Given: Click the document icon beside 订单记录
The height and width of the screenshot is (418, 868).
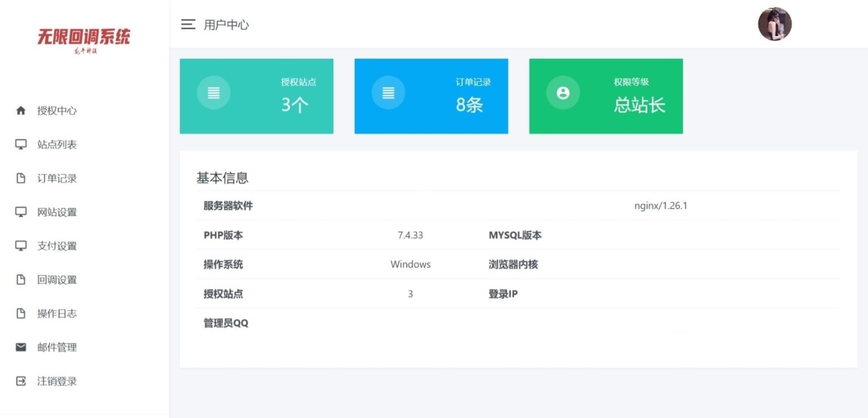Looking at the screenshot, I should [21, 178].
